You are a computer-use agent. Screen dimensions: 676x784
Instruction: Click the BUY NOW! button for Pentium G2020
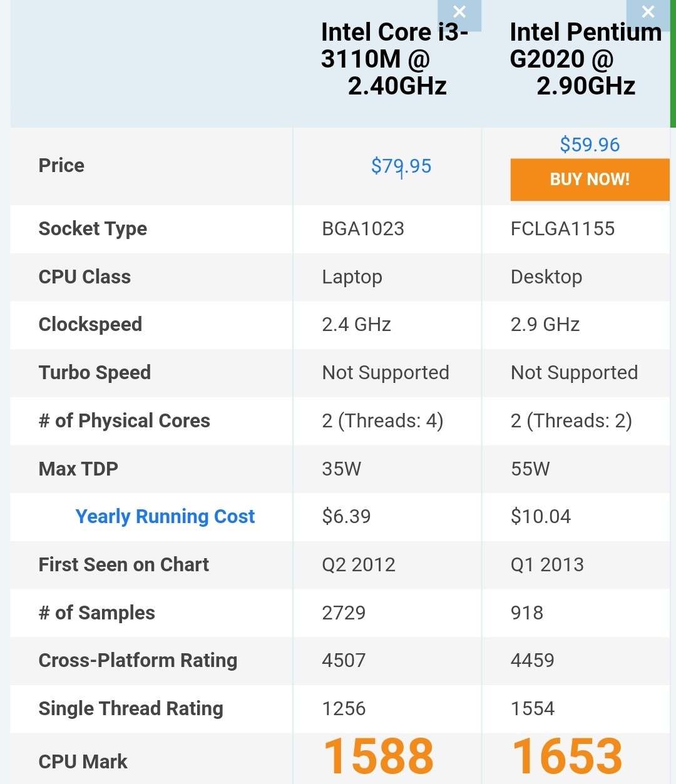point(589,180)
